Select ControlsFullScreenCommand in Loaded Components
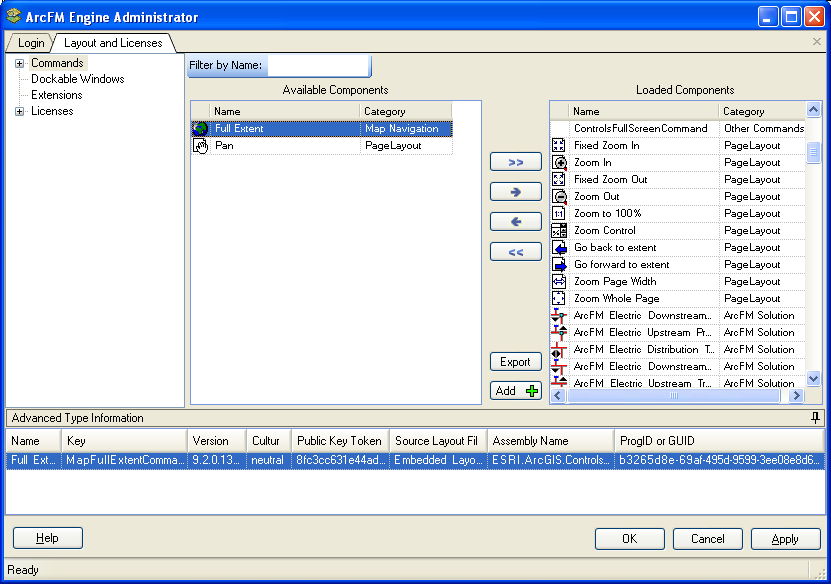The width and height of the screenshot is (831, 584). 640,128
